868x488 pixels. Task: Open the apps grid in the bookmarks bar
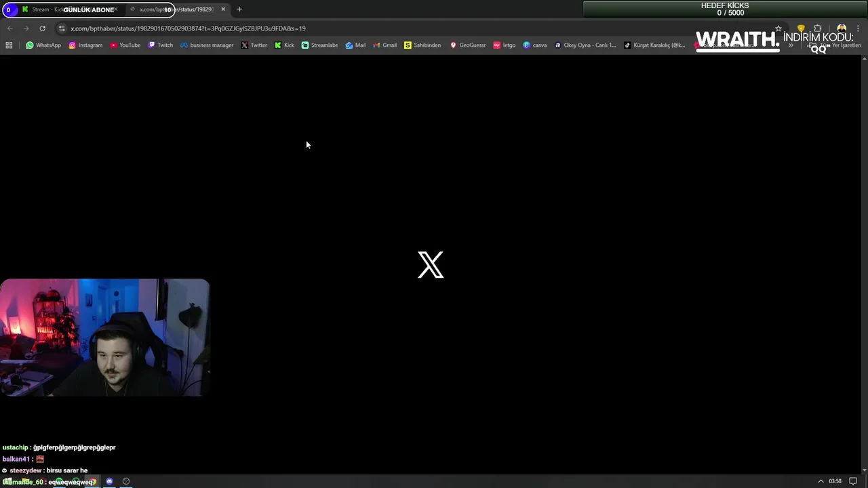coord(9,45)
